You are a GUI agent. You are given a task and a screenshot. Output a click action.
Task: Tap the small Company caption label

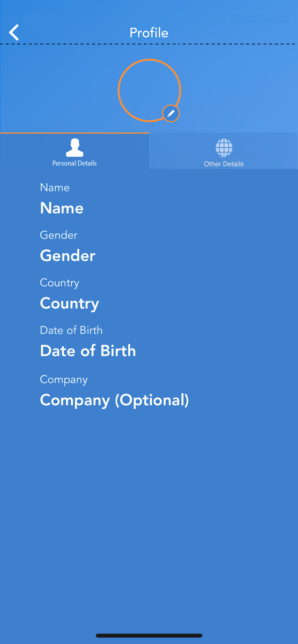[64, 380]
